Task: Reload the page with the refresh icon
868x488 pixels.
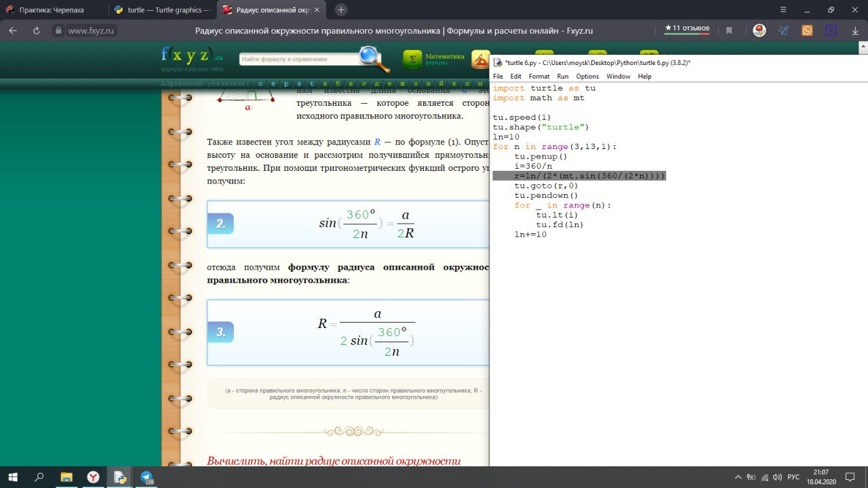Action: point(37,30)
